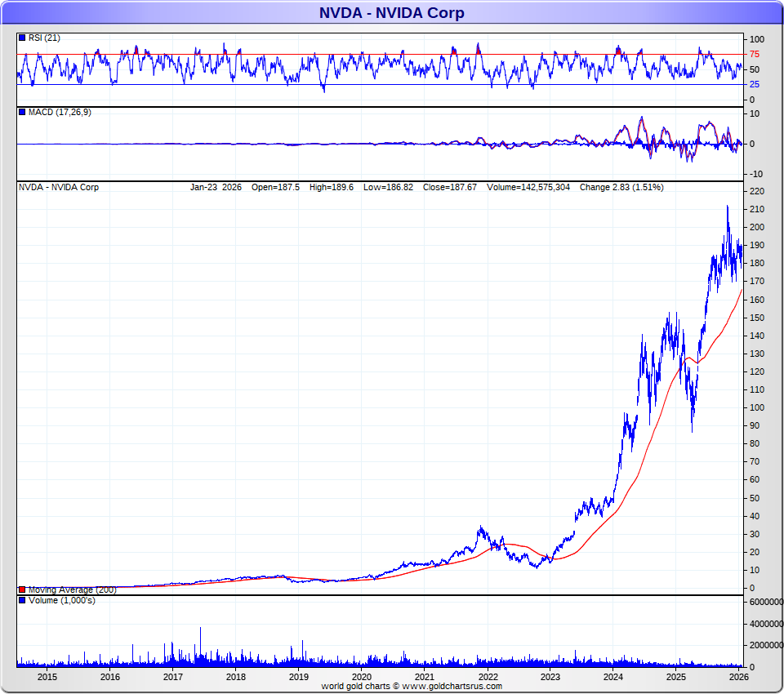Click the 'NVDA - NVIDA Corp' label above price chart
The image size is (784, 694).
click(59, 188)
